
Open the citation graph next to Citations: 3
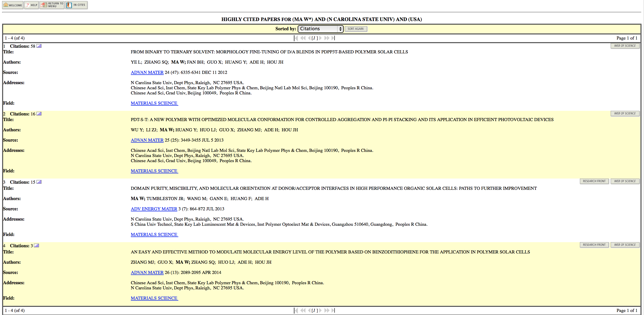click(36, 246)
